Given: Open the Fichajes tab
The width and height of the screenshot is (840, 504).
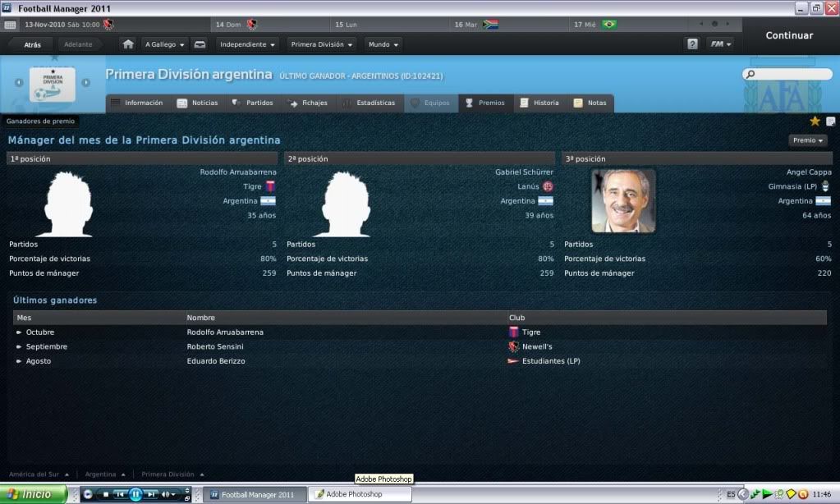Looking at the screenshot, I should pyautogui.click(x=308, y=103).
